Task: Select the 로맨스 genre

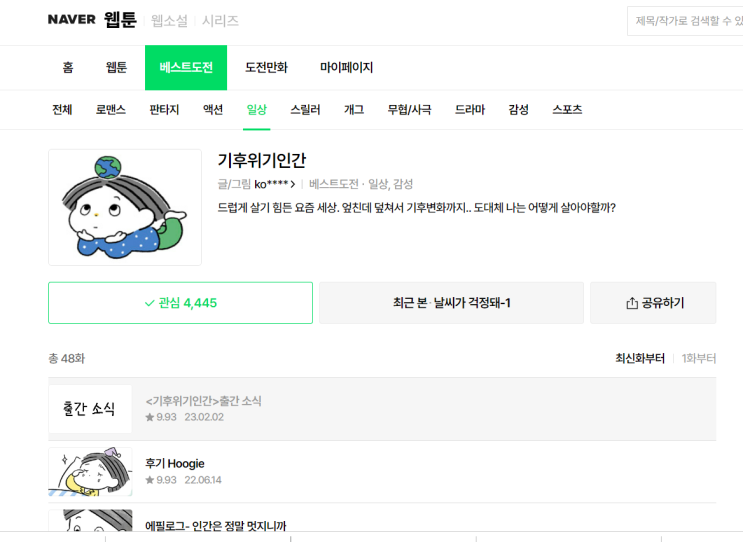Action: [x=110, y=110]
